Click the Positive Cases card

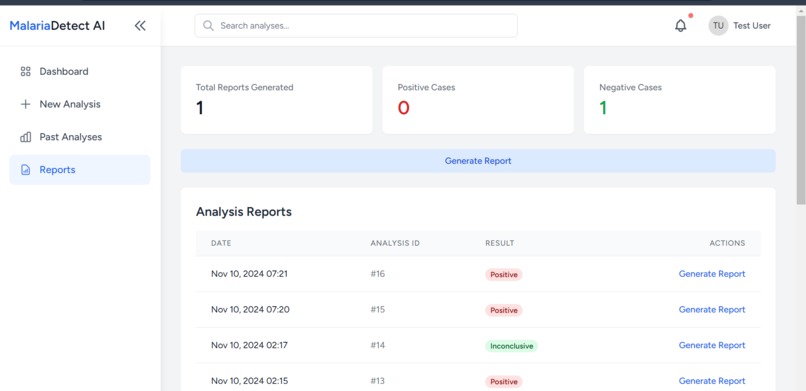pyautogui.click(x=478, y=100)
